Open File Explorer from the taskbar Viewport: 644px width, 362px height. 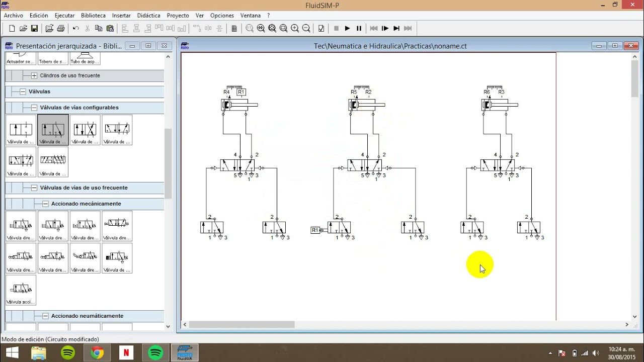pos(39,353)
